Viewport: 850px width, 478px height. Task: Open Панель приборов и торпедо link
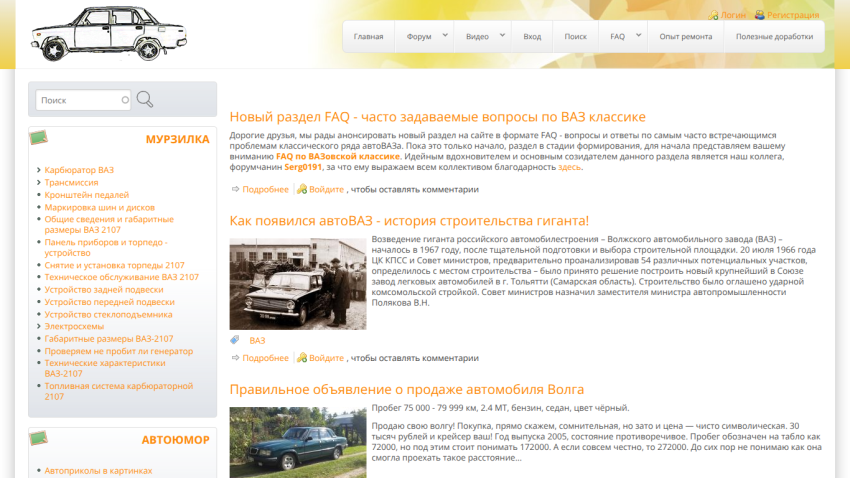tap(106, 247)
